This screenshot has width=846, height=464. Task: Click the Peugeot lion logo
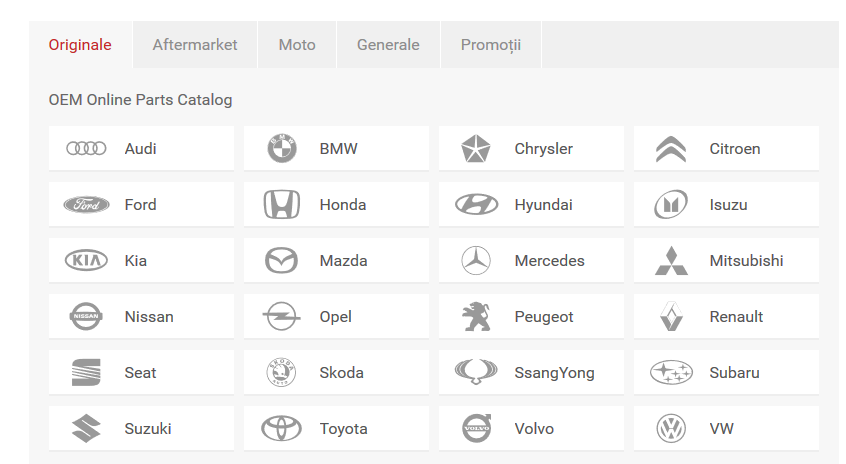tap(476, 317)
